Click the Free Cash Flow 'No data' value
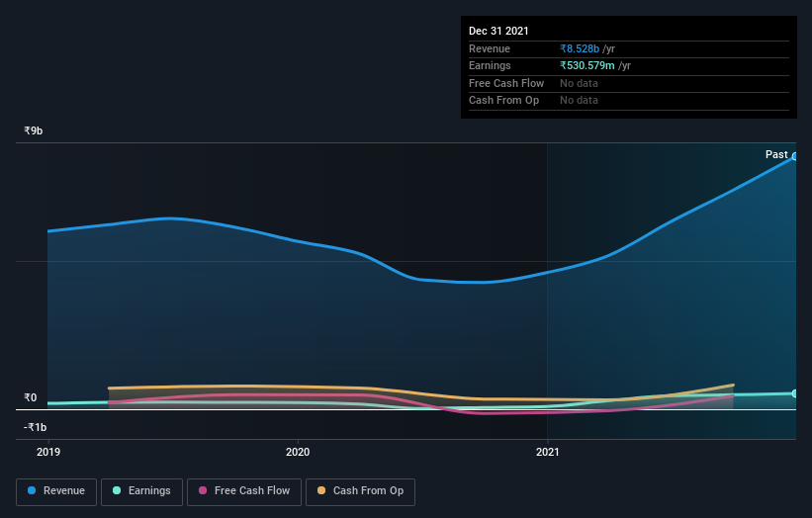Viewport: 812px width, 518px height. 579,83
